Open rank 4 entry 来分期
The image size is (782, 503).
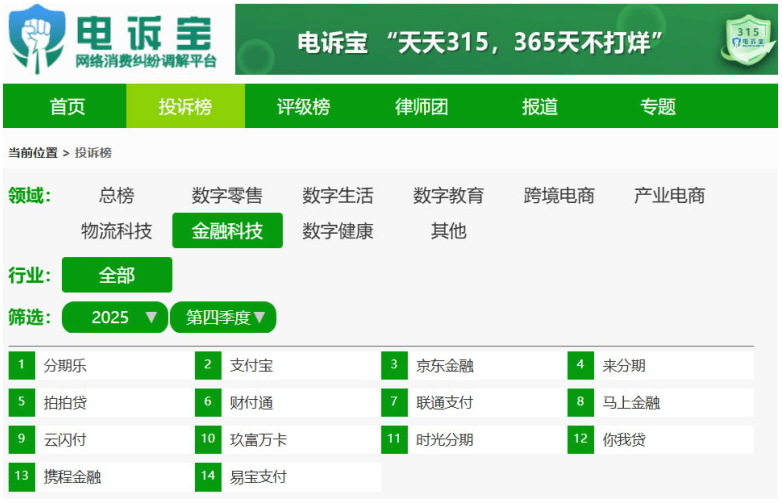click(660, 365)
